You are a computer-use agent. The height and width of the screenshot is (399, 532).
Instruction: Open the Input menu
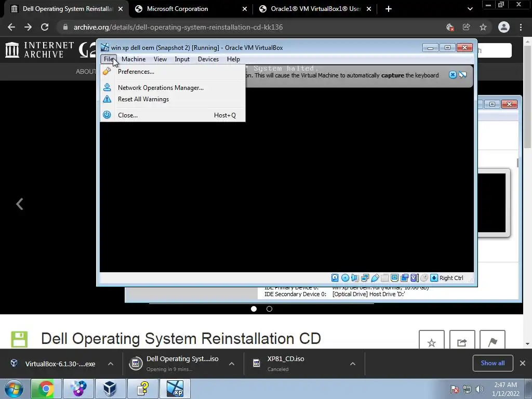click(182, 59)
